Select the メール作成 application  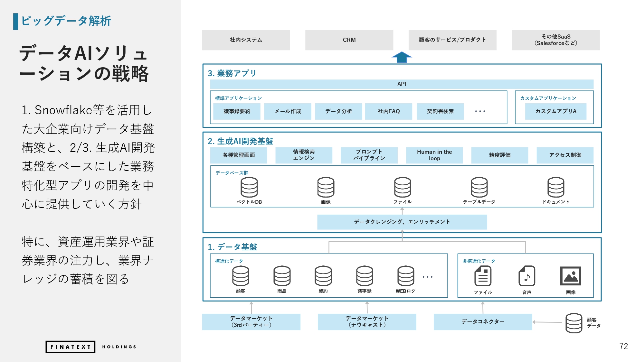coord(288,111)
